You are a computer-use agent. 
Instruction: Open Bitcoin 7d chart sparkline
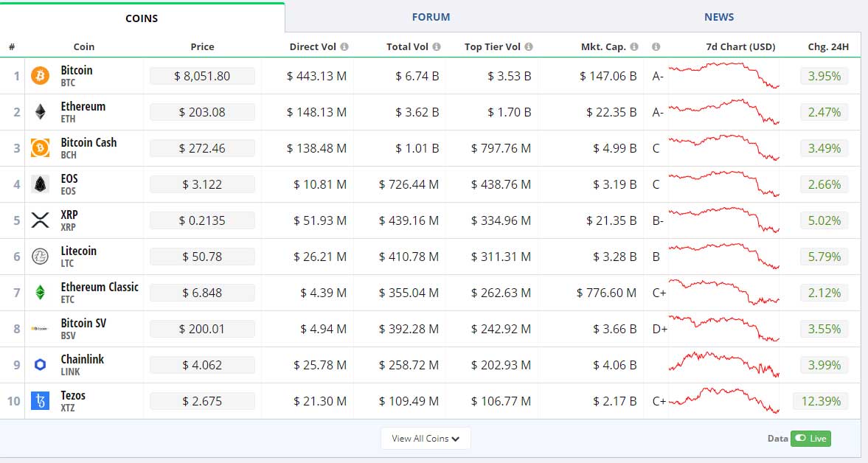[723, 75]
